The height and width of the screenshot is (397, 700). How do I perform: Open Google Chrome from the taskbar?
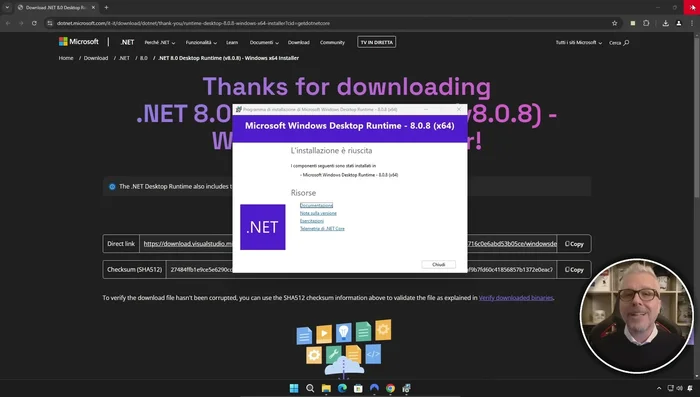pos(390,388)
